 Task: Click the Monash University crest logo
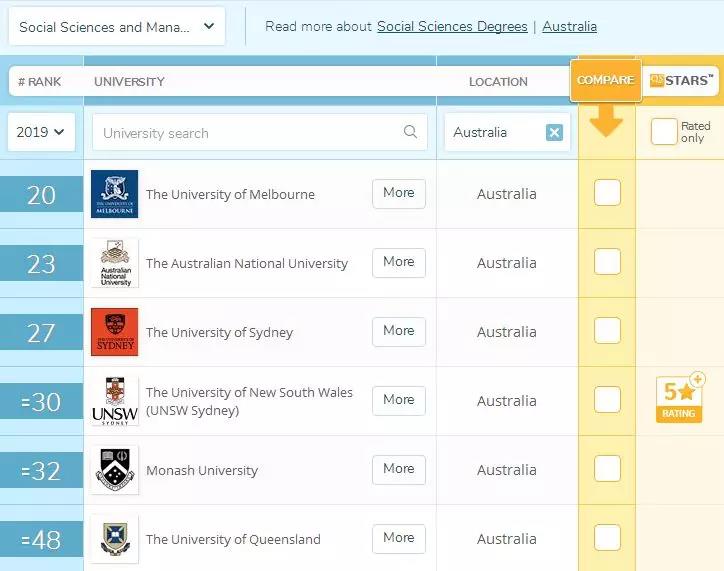(x=115, y=470)
